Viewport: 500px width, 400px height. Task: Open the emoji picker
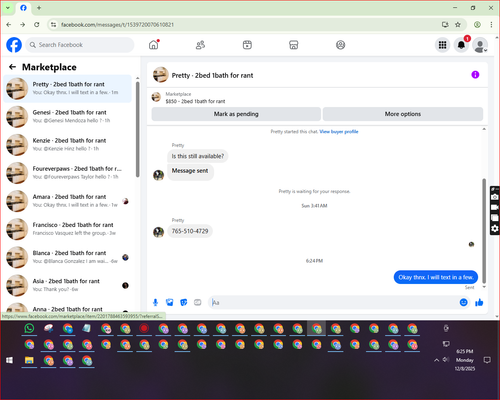pos(463,302)
